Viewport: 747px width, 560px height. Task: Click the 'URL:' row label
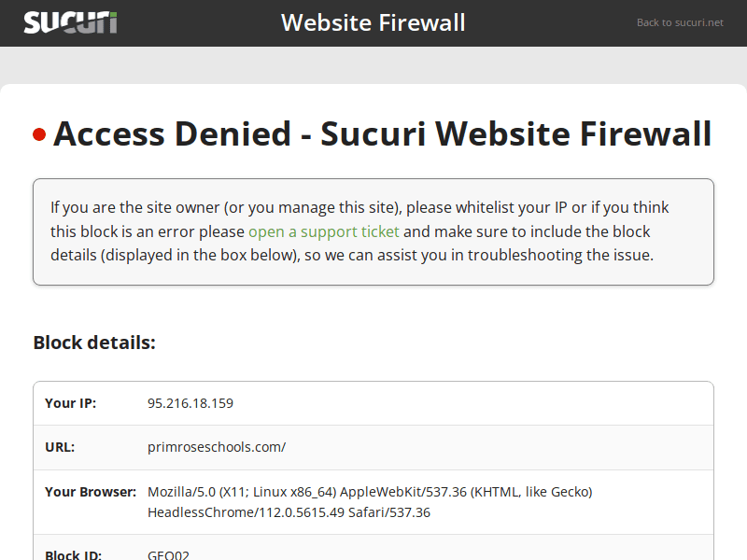pyautogui.click(x=60, y=447)
